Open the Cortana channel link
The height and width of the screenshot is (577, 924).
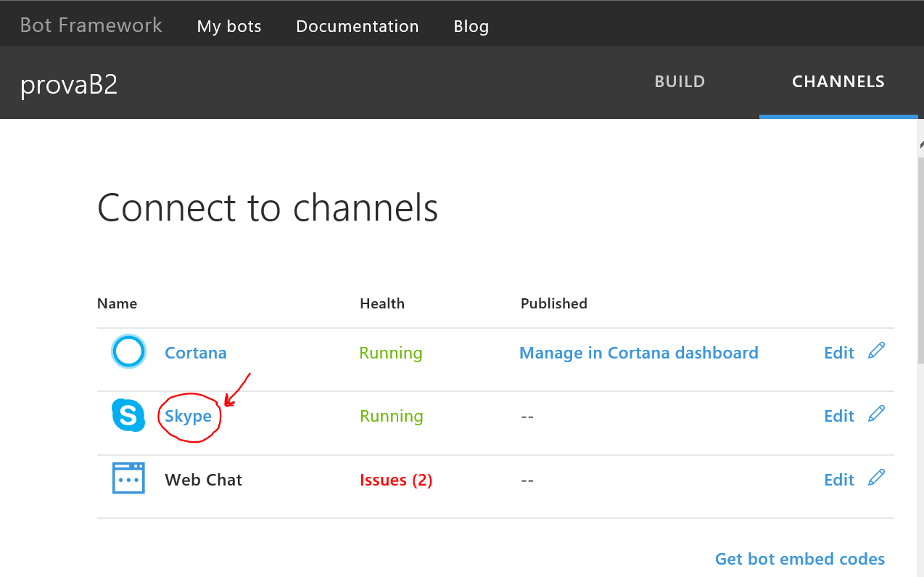tap(196, 353)
